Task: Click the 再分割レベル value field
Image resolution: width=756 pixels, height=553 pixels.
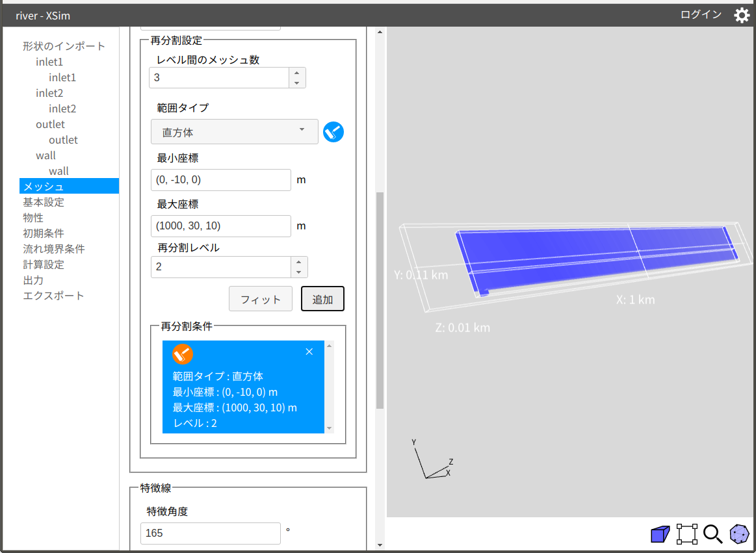Action: [221, 267]
